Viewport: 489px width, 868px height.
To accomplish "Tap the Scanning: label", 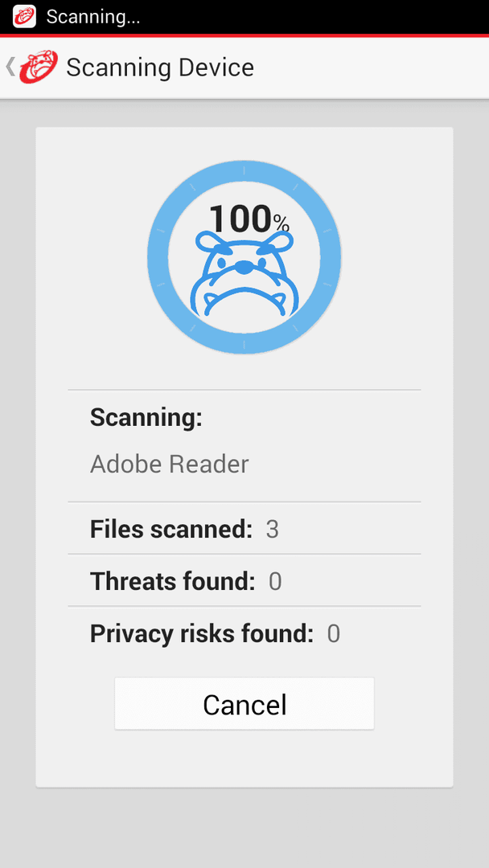I will pos(146,417).
